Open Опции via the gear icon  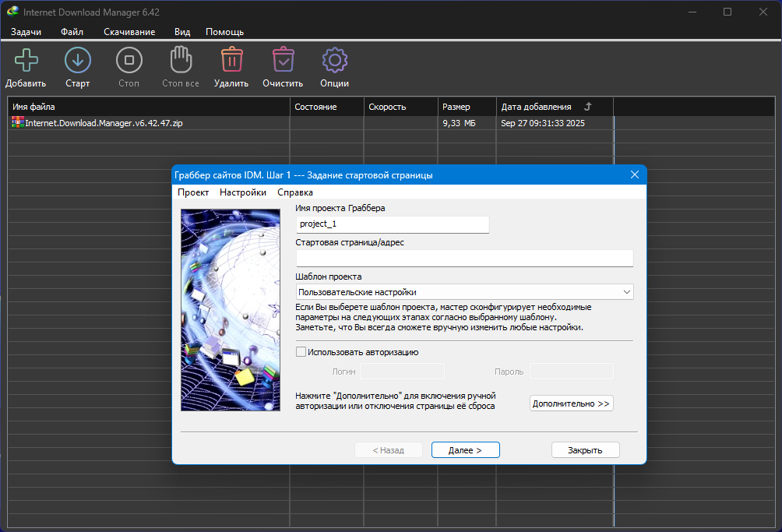[x=334, y=61]
